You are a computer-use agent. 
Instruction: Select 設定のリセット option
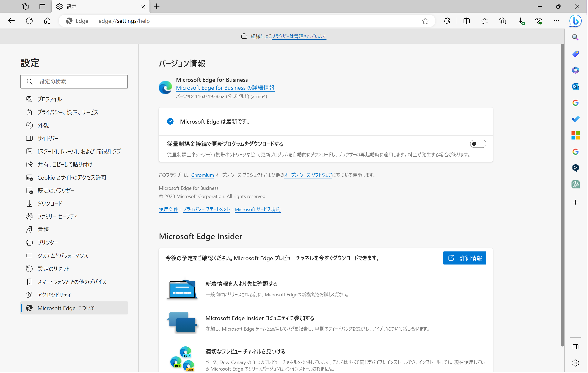tap(74, 269)
